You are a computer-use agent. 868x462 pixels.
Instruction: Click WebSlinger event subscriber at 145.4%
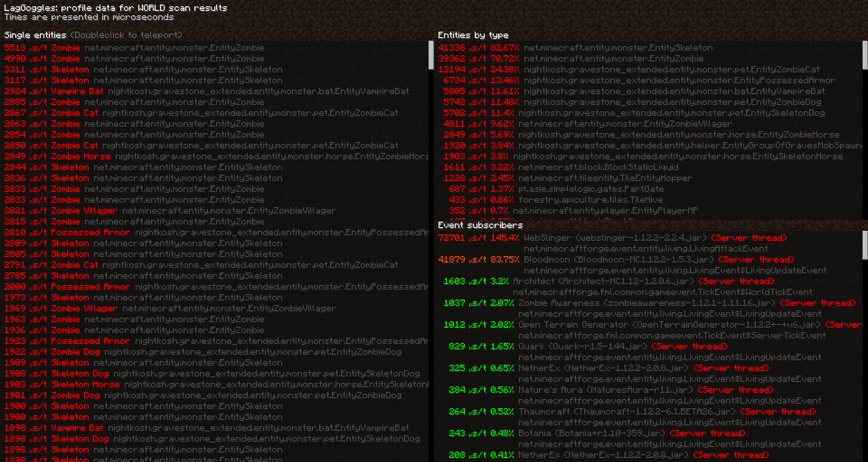613,243
